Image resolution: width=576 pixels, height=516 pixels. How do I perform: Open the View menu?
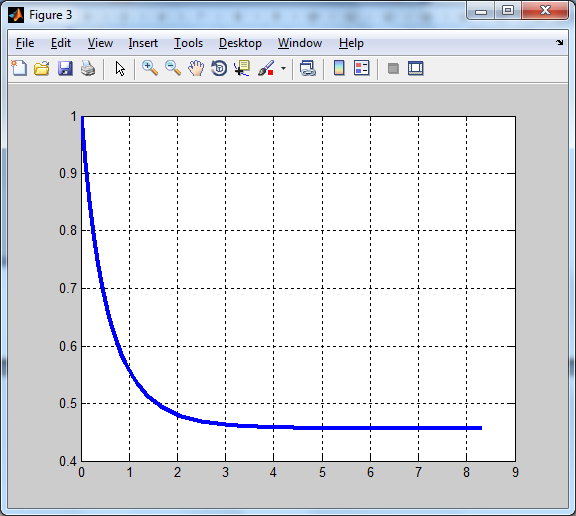[x=100, y=43]
